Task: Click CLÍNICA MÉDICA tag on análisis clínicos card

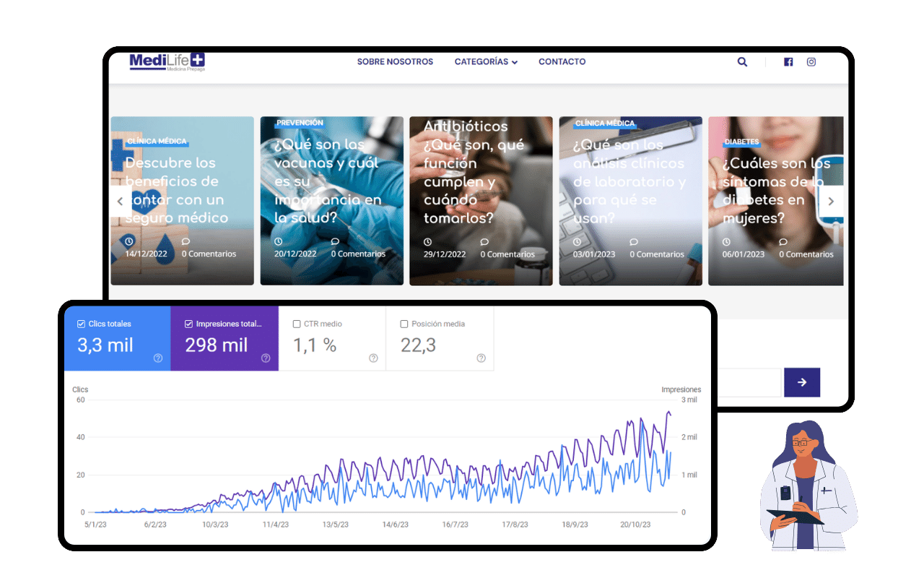Action: click(605, 124)
